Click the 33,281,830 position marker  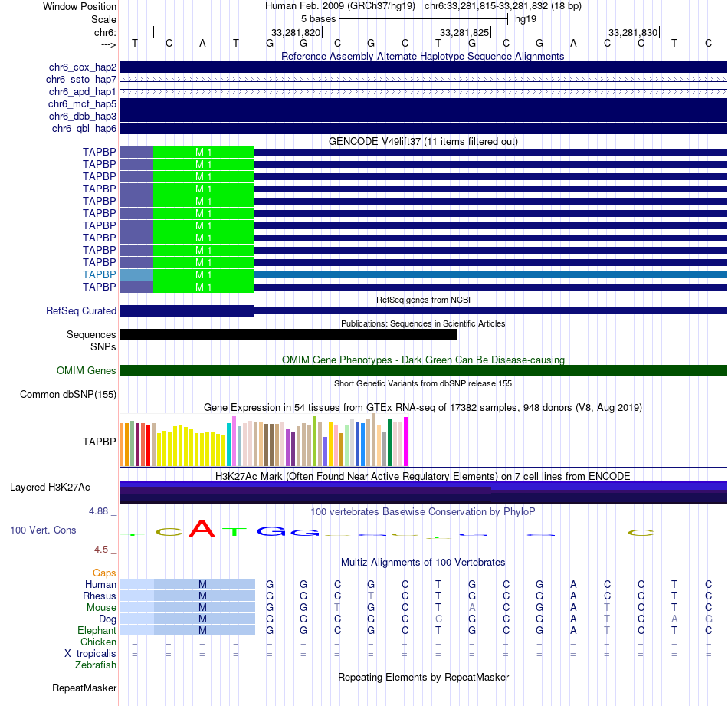click(x=634, y=32)
